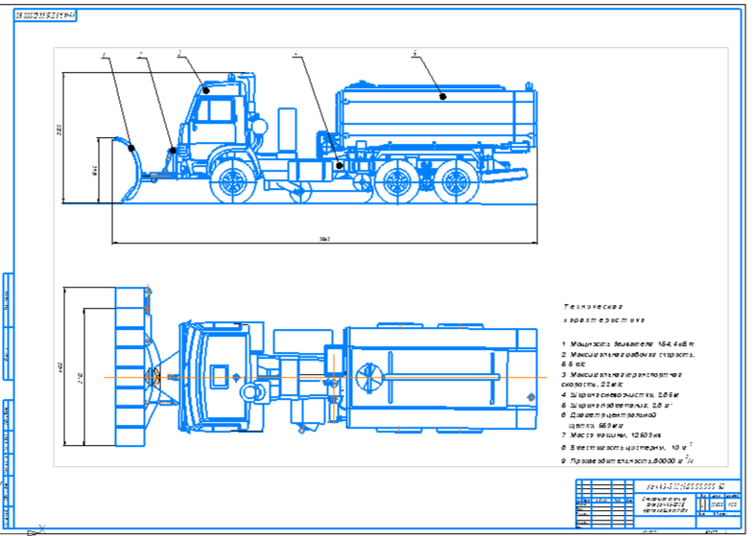The width and height of the screenshot is (756, 536).
Task: Click the overall length dimension under side view
Action: [324, 240]
